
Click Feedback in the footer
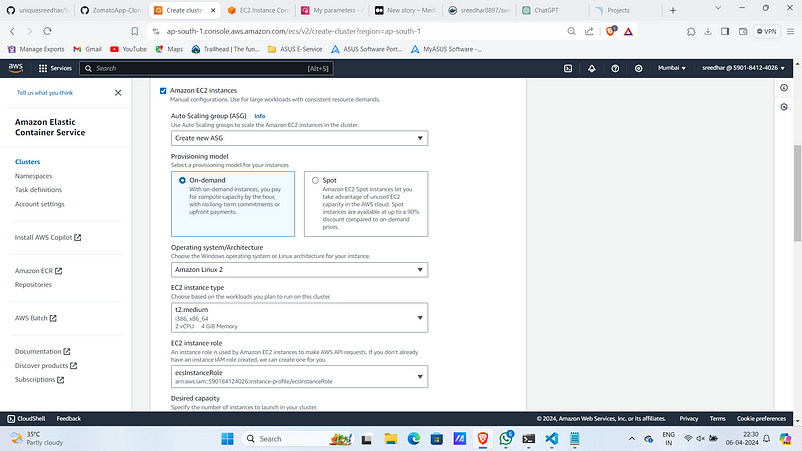69,418
